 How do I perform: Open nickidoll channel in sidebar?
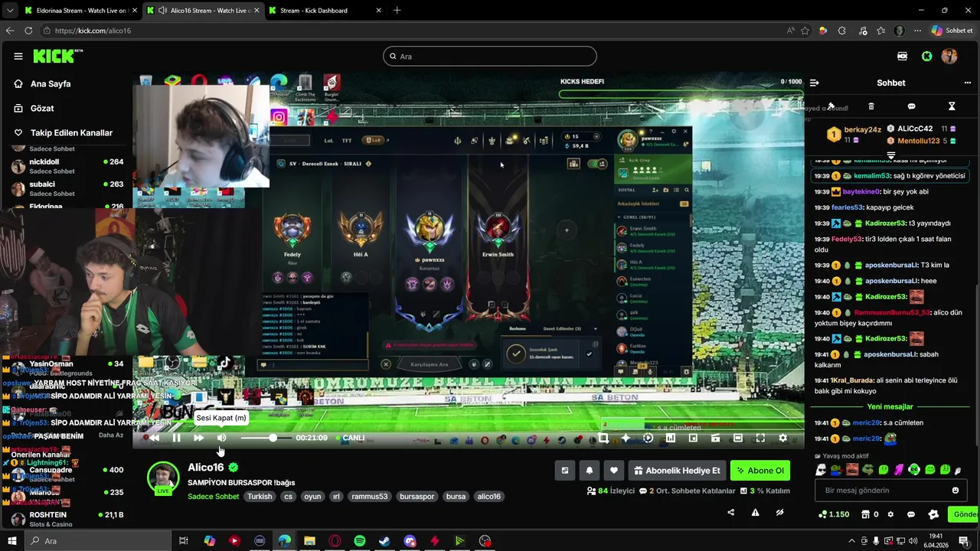[67, 166]
